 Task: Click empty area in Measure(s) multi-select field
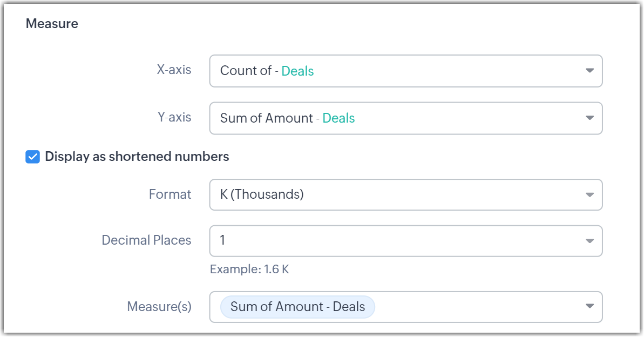[x=475, y=307]
